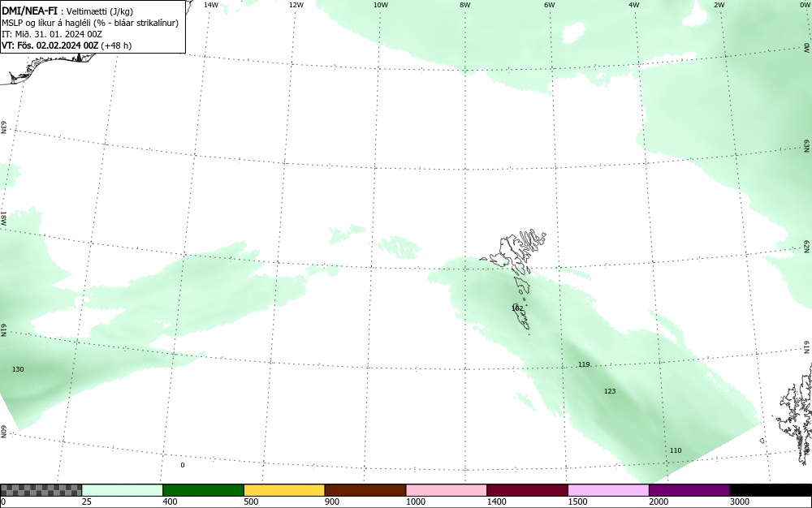Click the 0 value label near 60N
812x508 pixels.
tap(182, 465)
